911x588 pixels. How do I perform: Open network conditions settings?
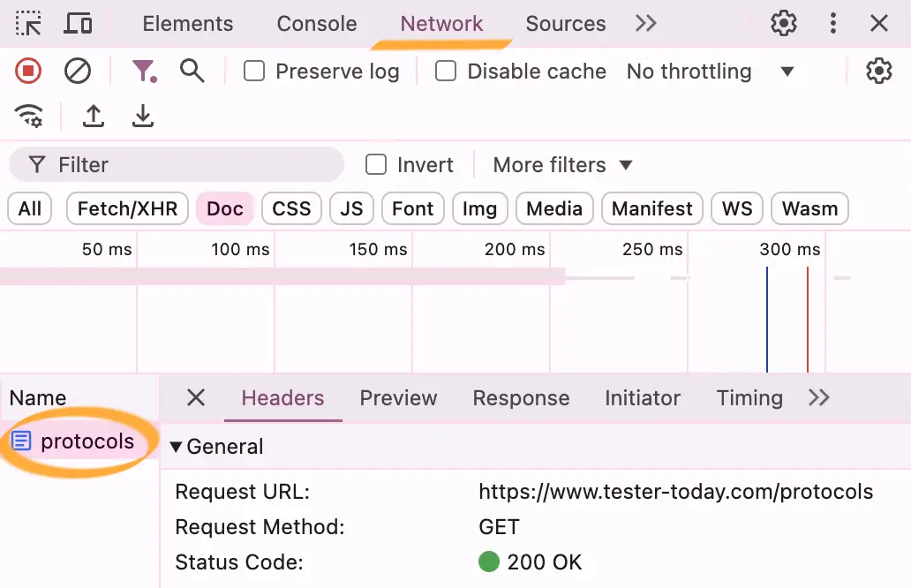click(29, 116)
